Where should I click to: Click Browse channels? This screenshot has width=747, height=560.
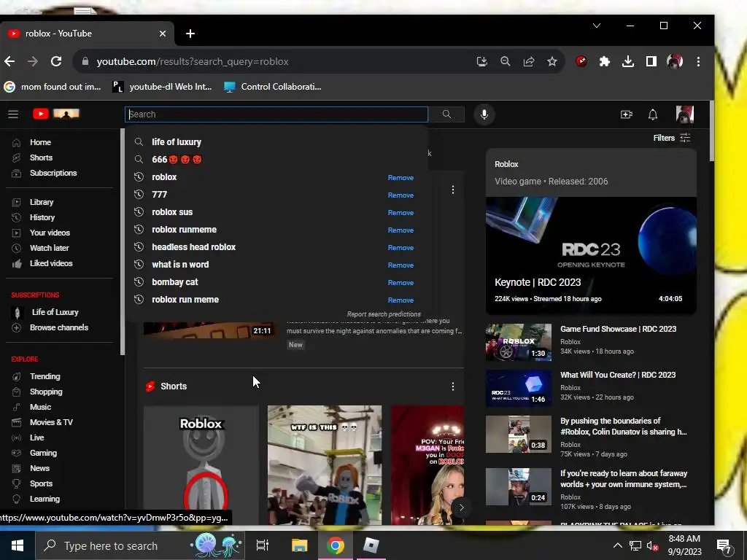[60, 327]
